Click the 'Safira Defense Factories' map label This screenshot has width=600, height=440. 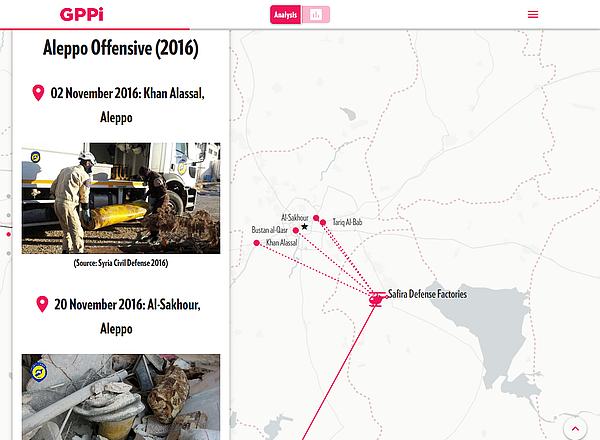(x=427, y=294)
